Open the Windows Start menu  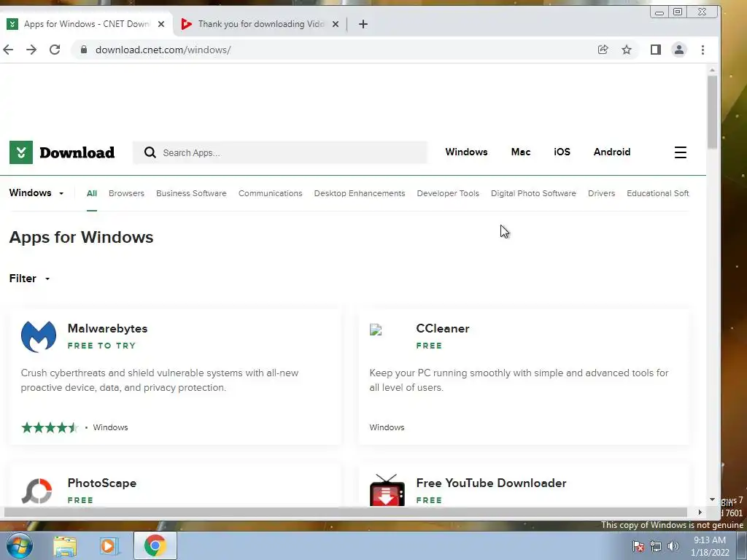(x=19, y=545)
